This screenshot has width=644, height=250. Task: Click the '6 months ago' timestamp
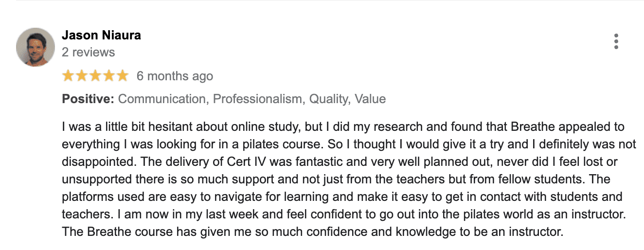[175, 76]
